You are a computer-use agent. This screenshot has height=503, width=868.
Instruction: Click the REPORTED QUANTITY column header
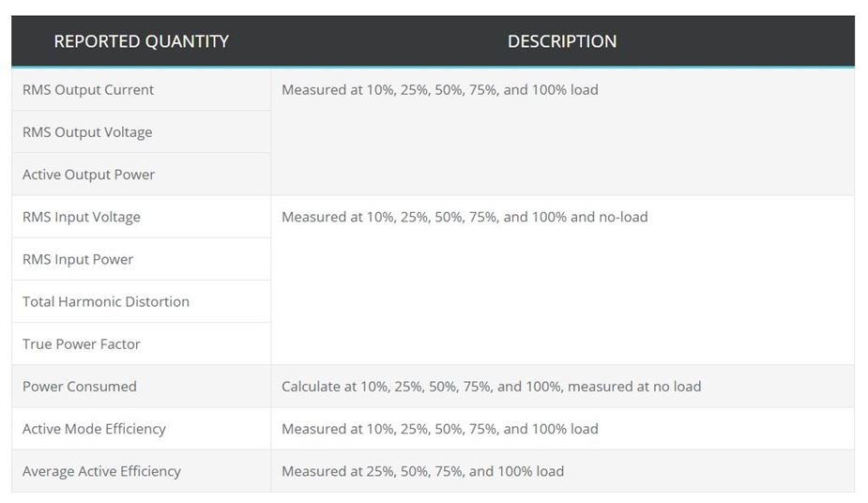(x=141, y=41)
